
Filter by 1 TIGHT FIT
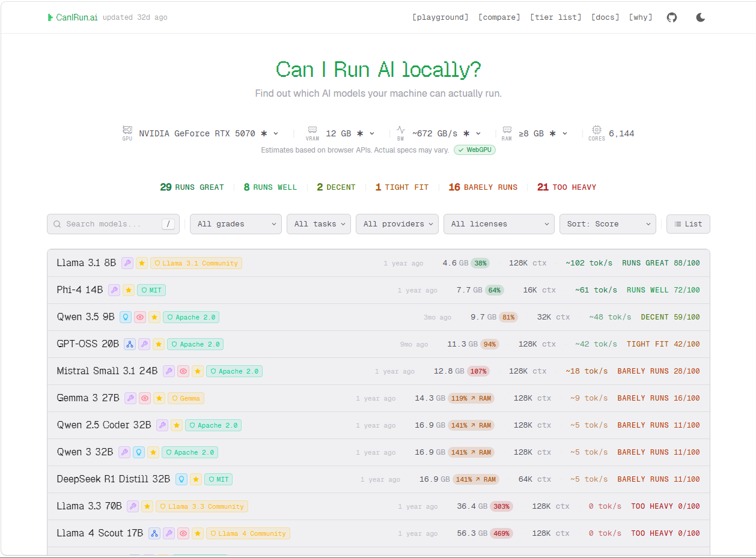[x=402, y=187]
